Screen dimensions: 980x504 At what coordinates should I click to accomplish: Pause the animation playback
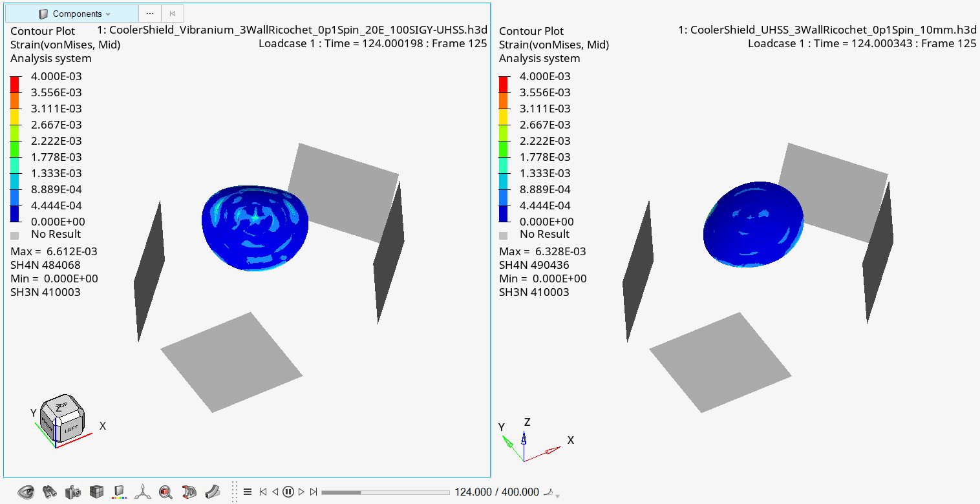(288, 492)
